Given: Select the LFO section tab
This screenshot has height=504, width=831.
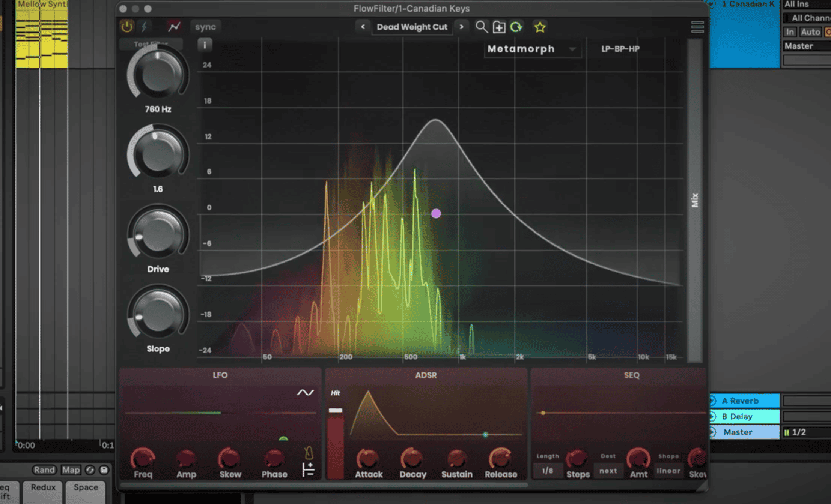Looking at the screenshot, I should pos(220,375).
